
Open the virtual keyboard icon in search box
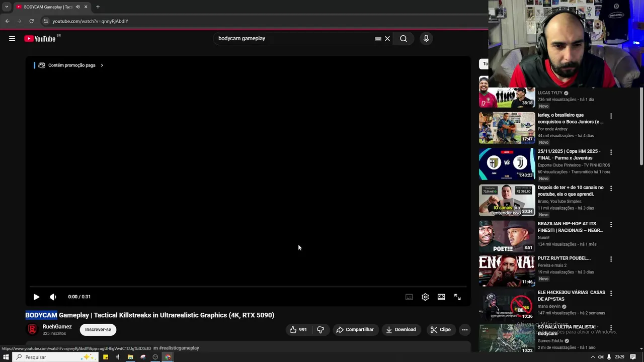[x=378, y=39]
